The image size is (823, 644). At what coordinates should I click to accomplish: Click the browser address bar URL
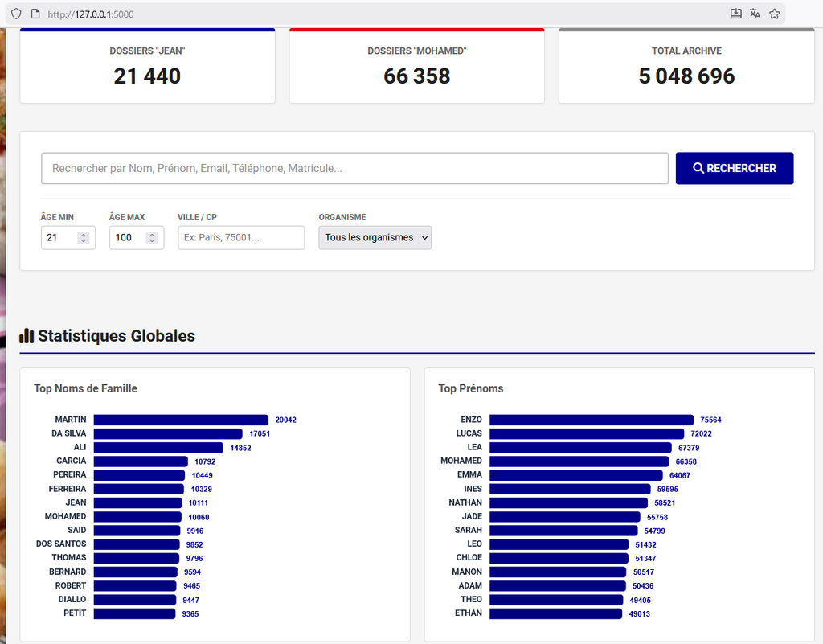(90, 14)
